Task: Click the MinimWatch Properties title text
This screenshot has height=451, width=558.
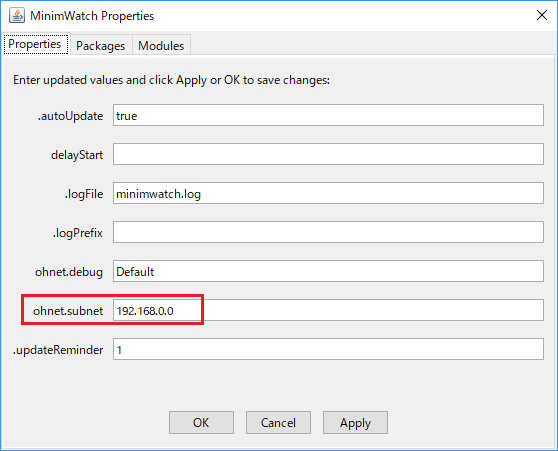Action: (92, 16)
